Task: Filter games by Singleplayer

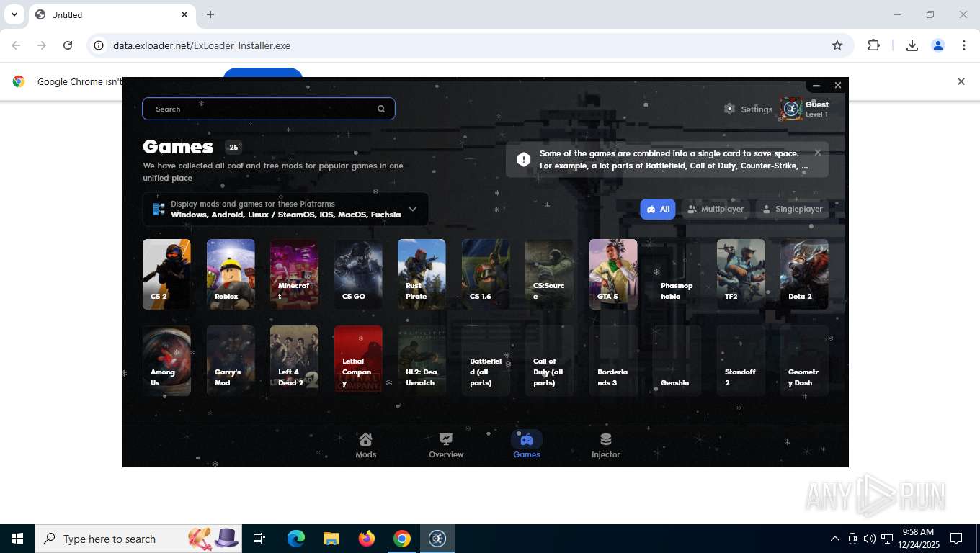Action: pos(793,209)
